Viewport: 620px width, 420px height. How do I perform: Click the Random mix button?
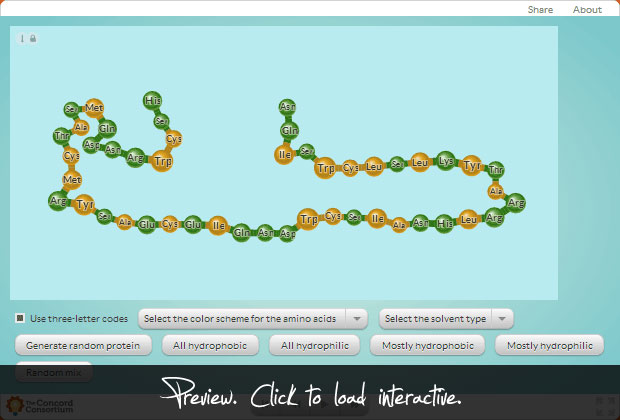pyautogui.click(x=54, y=372)
